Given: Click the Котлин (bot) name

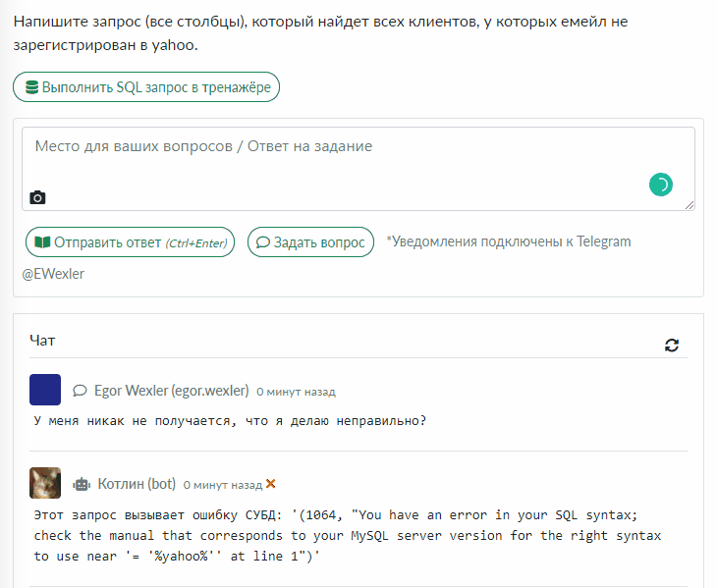Looking at the screenshot, I should pyautogui.click(x=137, y=484).
